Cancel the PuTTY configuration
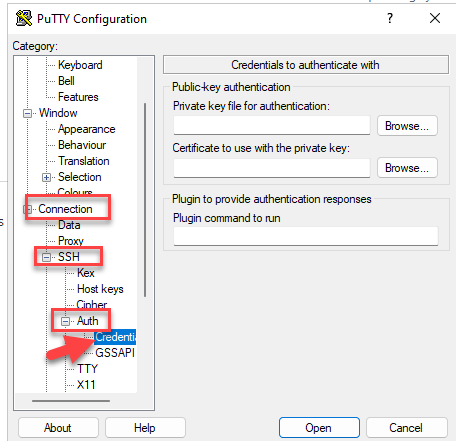The width and height of the screenshot is (456, 441). tap(406, 428)
